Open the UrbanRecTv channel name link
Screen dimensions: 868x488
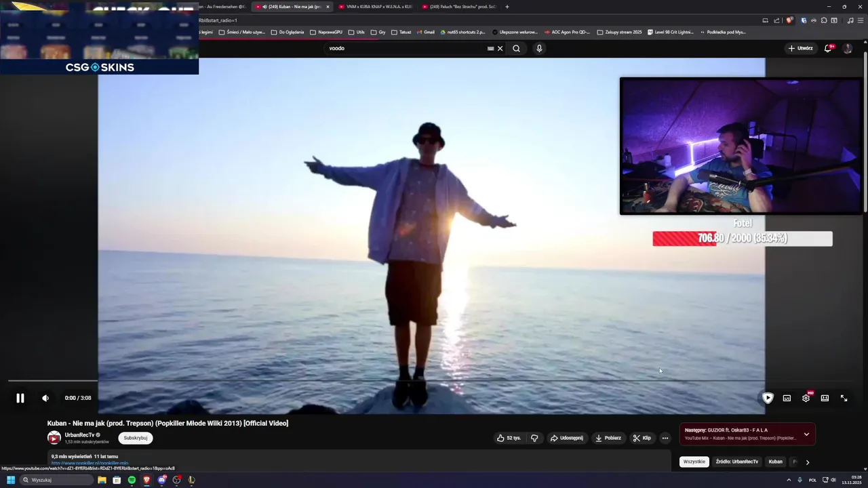[80, 434]
